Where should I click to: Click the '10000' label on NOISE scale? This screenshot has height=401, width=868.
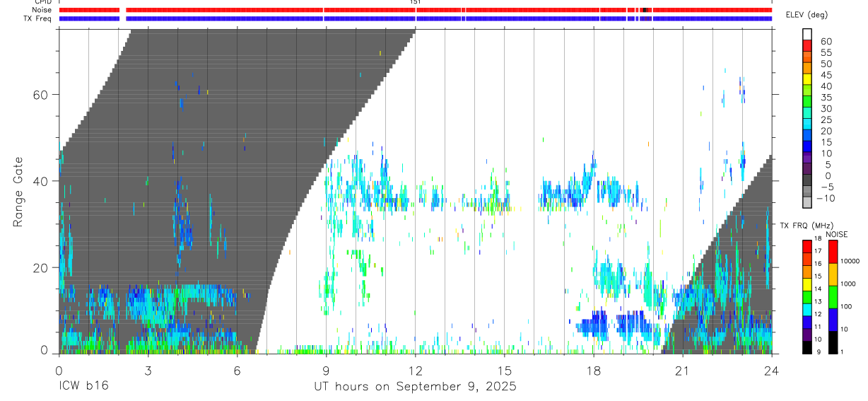(850, 261)
